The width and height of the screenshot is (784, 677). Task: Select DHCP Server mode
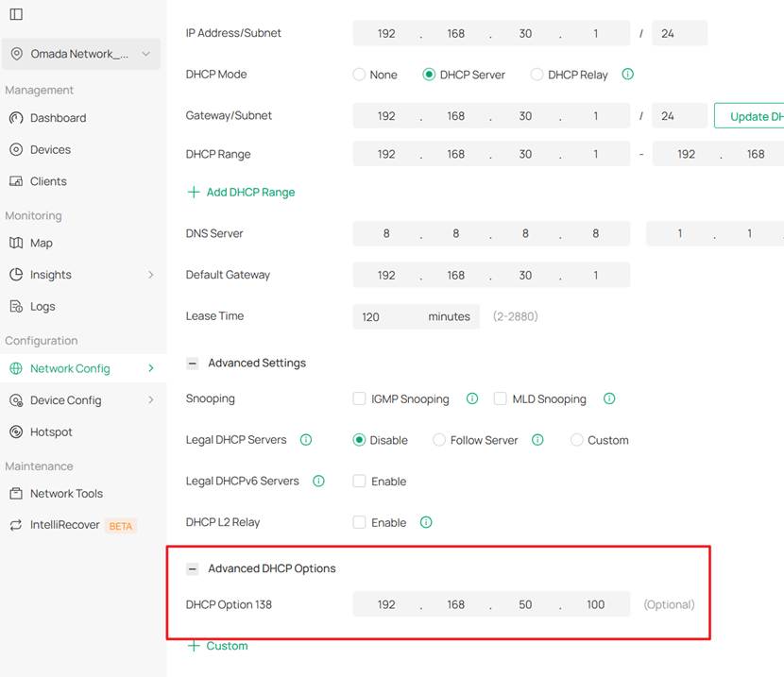click(429, 75)
